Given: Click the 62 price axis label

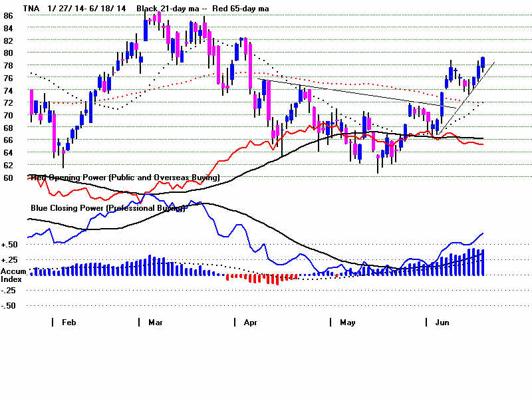Looking at the screenshot, I should [x=8, y=165].
